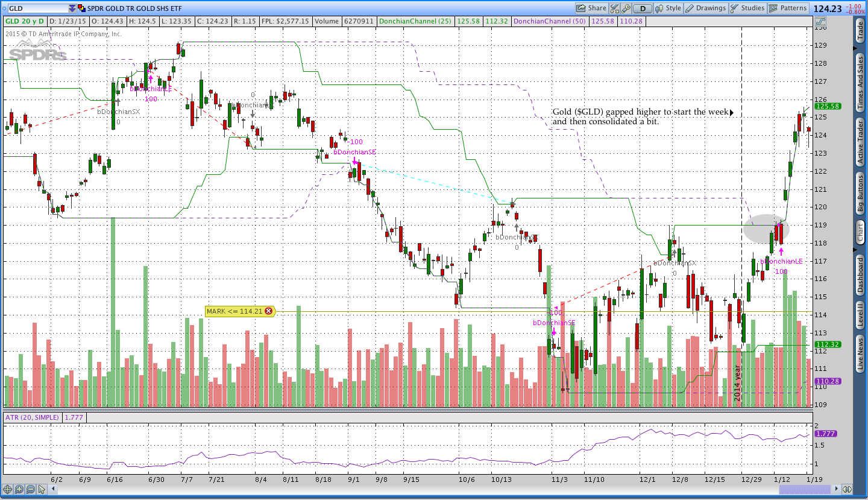Open the Big Buttons side tab

tap(860, 193)
